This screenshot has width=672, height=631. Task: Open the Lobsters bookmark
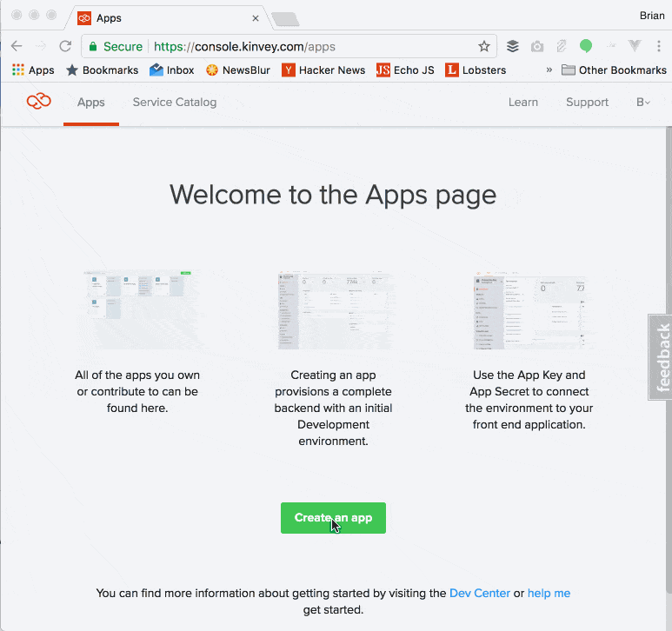click(476, 70)
